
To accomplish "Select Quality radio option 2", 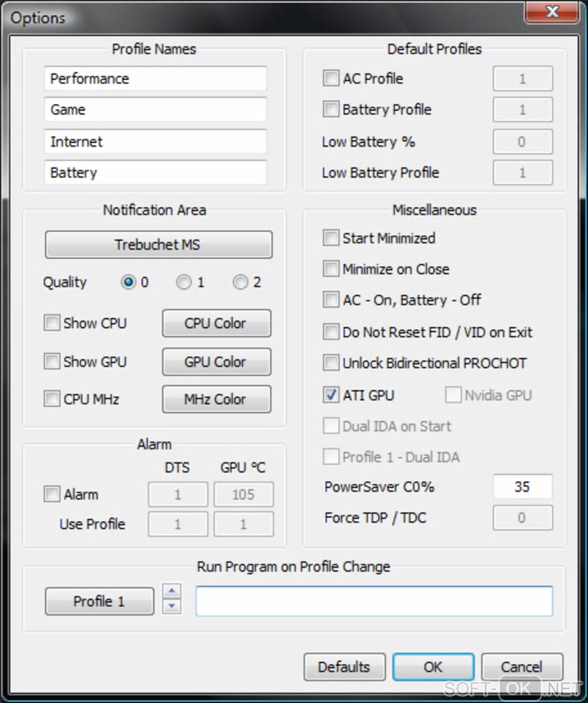I will pyautogui.click(x=240, y=282).
